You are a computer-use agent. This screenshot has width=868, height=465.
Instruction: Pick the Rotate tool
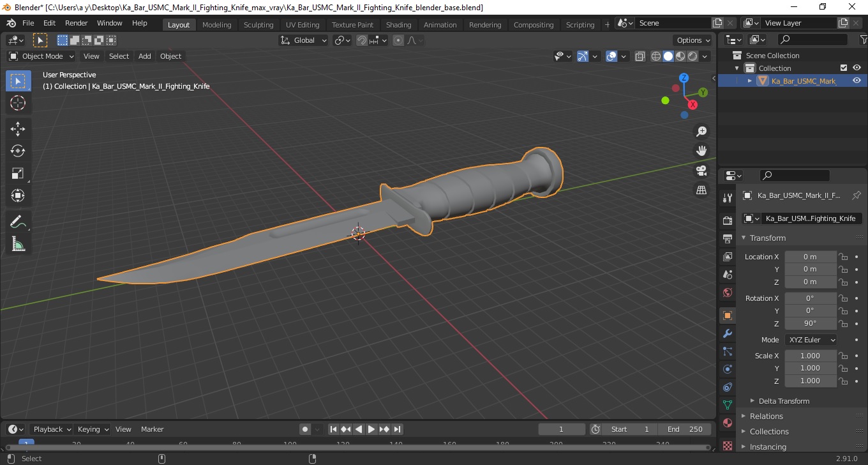pos(18,151)
